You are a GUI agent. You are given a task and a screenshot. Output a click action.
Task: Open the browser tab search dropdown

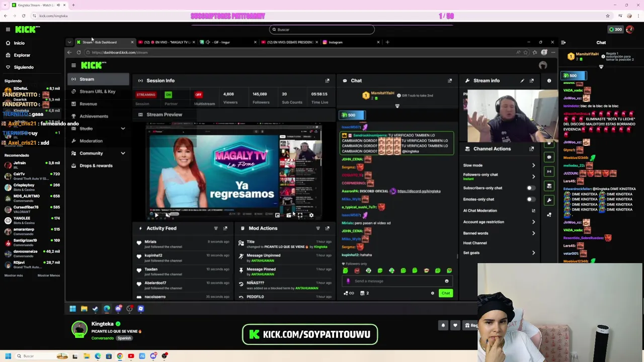coord(69,42)
